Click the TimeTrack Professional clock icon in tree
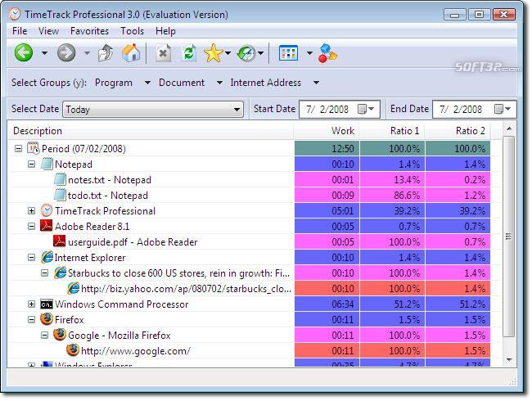This screenshot has width=532, height=401. [47, 210]
